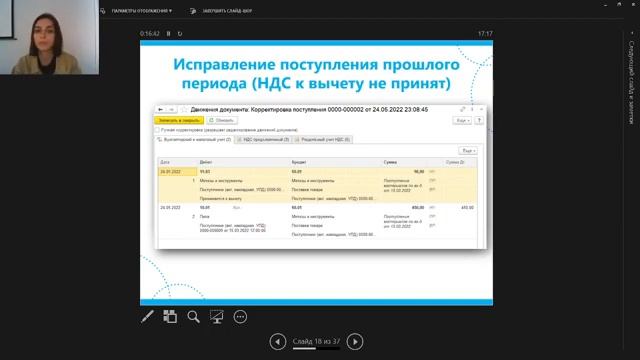Switch to the Бухгалтерский и налоговый учет tab
The image size is (640, 360).
(x=195, y=140)
